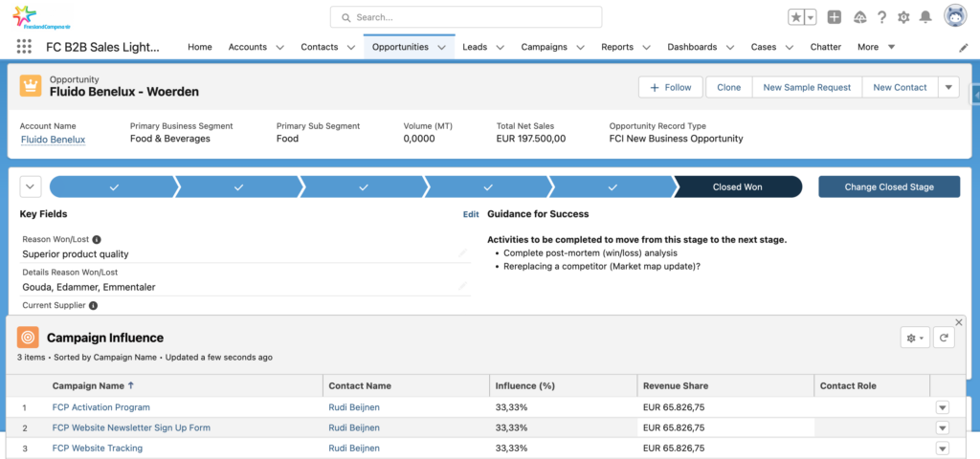Sort by Influence (%) column header
Image resolution: width=980 pixels, height=459 pixels.
[525, 386]
